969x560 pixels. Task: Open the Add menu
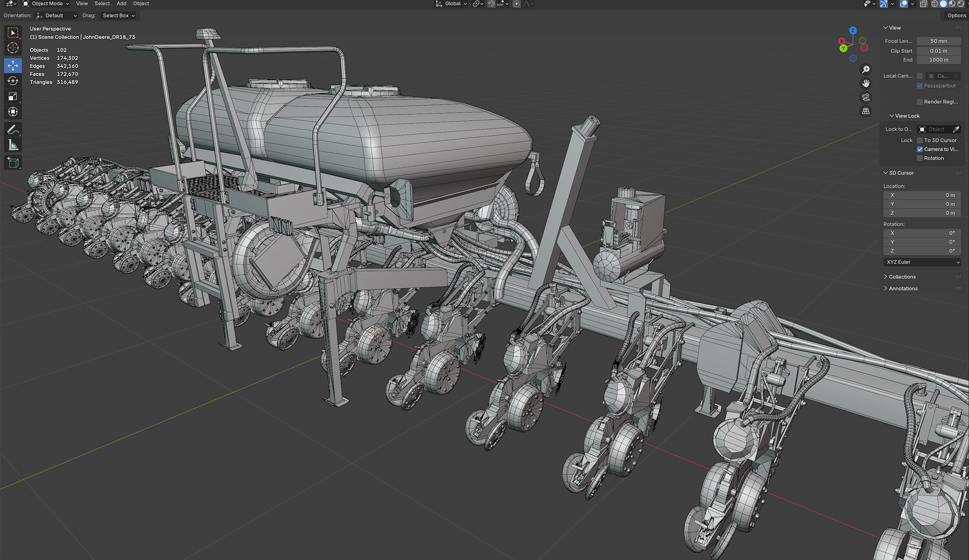[121, 4]
